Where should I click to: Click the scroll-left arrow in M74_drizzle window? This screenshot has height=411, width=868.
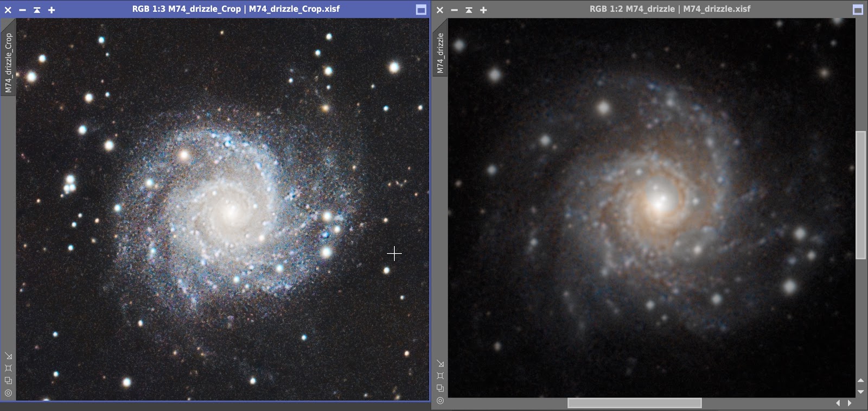838,403
